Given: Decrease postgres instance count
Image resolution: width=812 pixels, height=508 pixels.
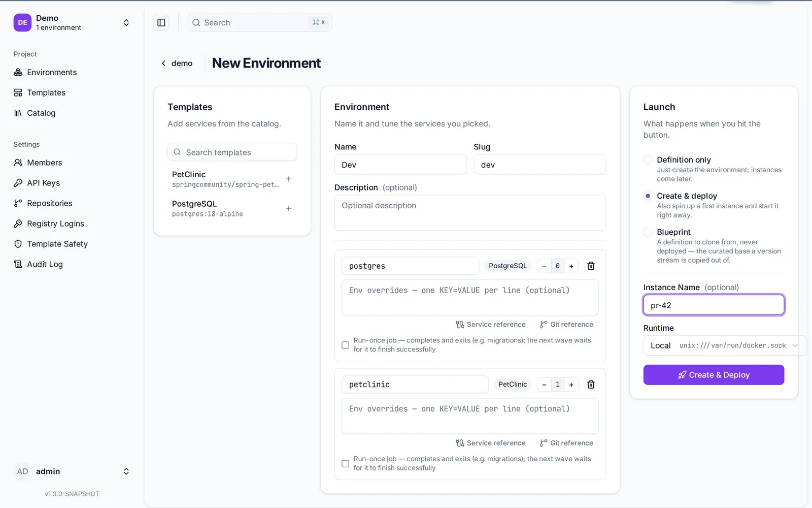Looking at the screenshot, I should tap(544, 266).
